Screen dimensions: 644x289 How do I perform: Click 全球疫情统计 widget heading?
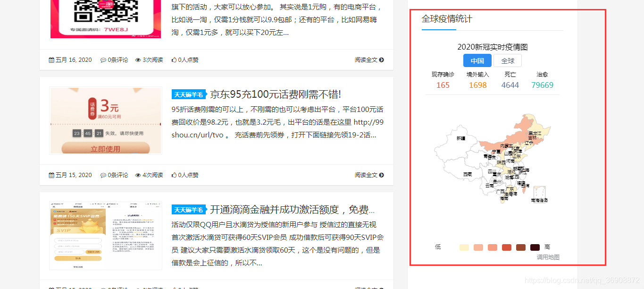447,19
